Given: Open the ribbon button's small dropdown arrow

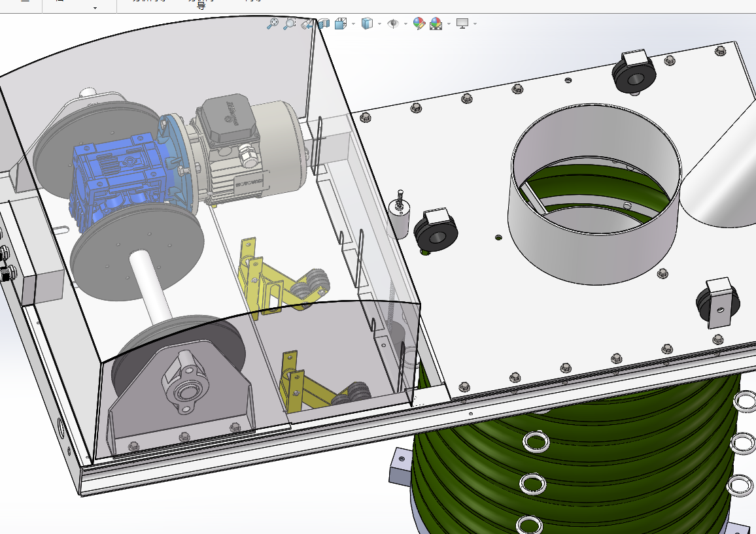Looking at the screenshot, I should tap(95, 8).
